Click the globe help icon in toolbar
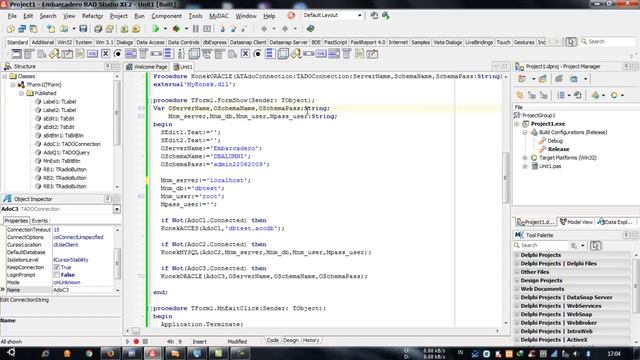 pos(311,29)
